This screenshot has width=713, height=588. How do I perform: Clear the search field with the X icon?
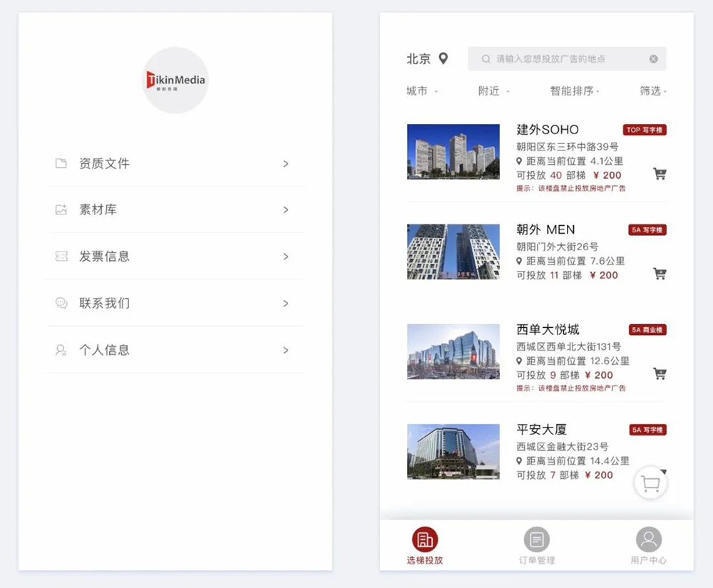click(653, 59)
